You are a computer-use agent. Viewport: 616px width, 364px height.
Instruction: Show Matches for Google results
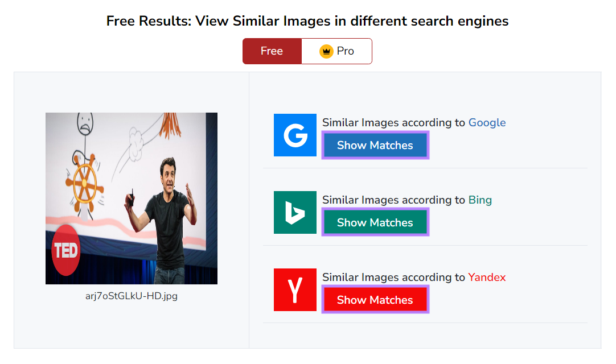[x=375, y=145]
